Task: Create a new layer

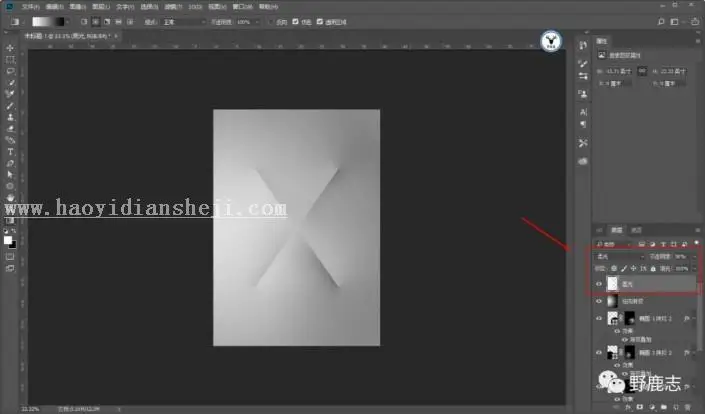Action: click(676, 407)
